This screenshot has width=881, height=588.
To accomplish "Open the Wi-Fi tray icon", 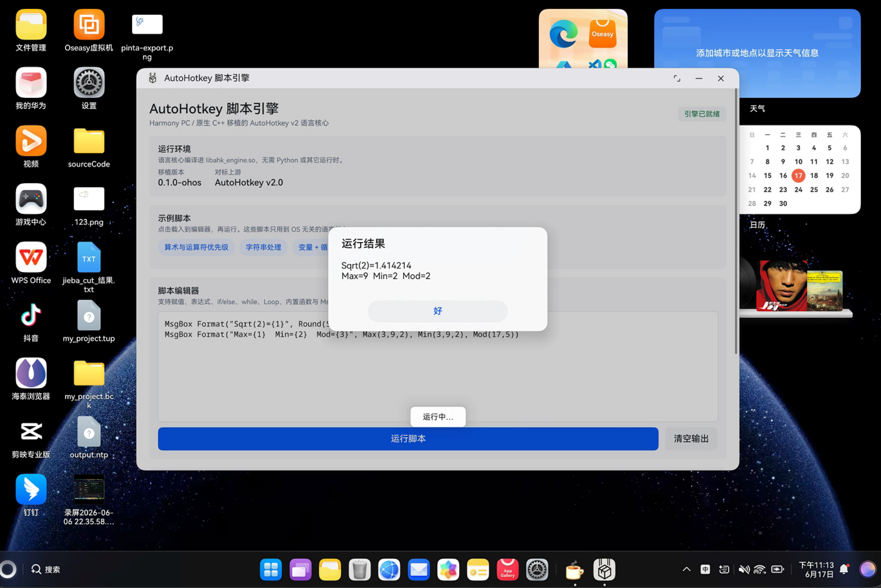I will 759,569.
